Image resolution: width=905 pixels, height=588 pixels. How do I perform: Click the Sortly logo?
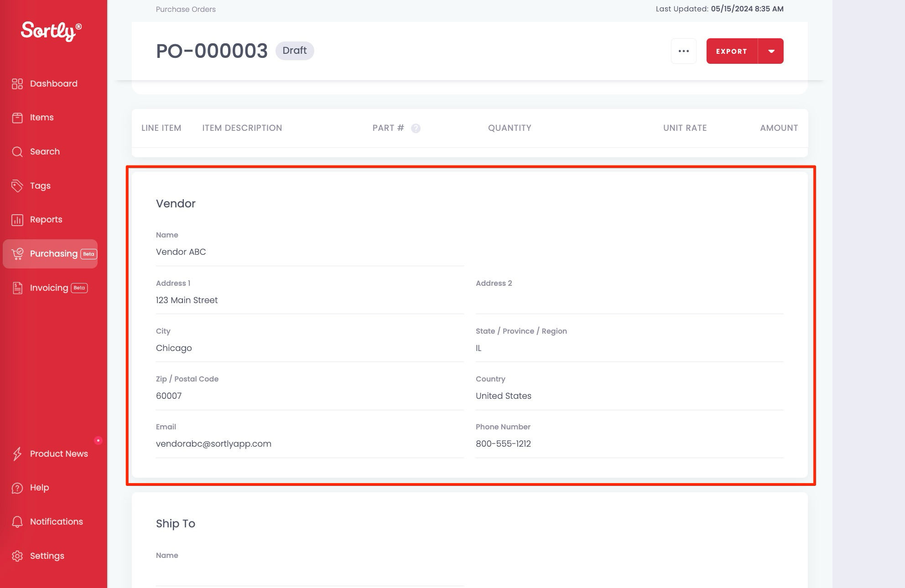(x=50, y=31)
